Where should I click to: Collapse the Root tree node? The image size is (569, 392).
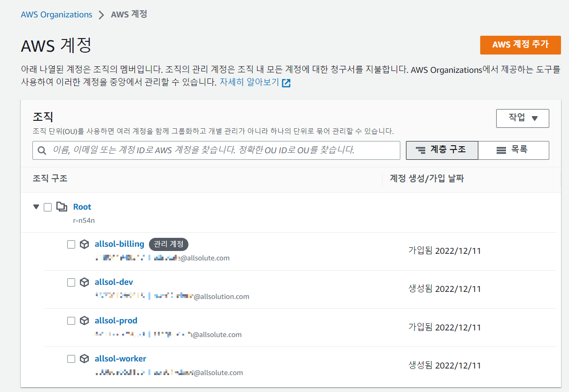pyautogui.click(x=36, y=207)
